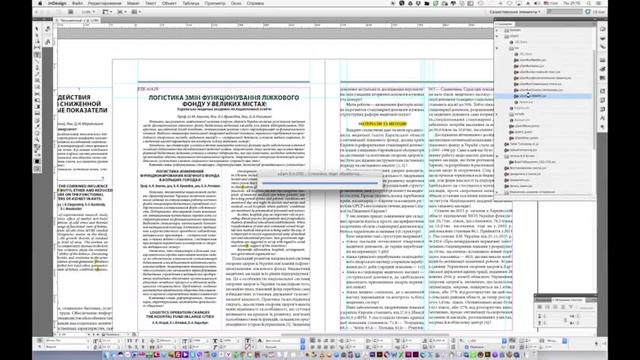The width and height of the screenshot is (640, 360).
Task: Select the highlighted script row in Scripts panel
Action: [x=543, y=96]
